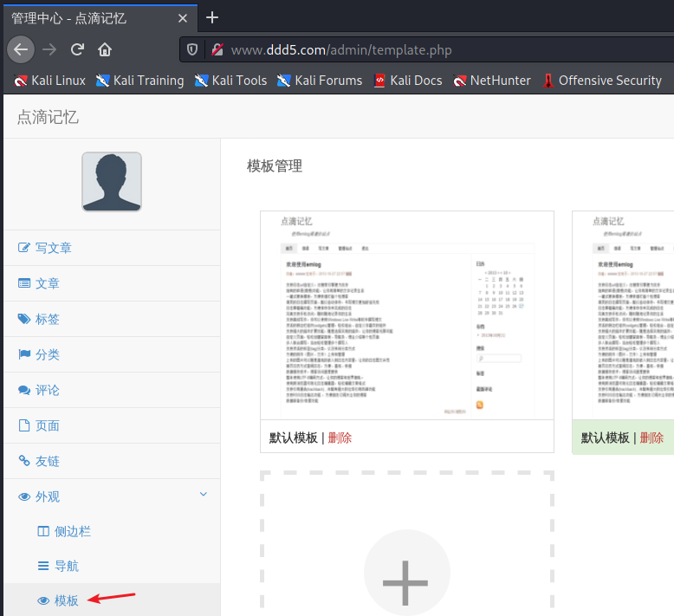The height and width of the screenshot is (616, 674).
Task: Open the Kali Linux bookmark
Action: 50,81
